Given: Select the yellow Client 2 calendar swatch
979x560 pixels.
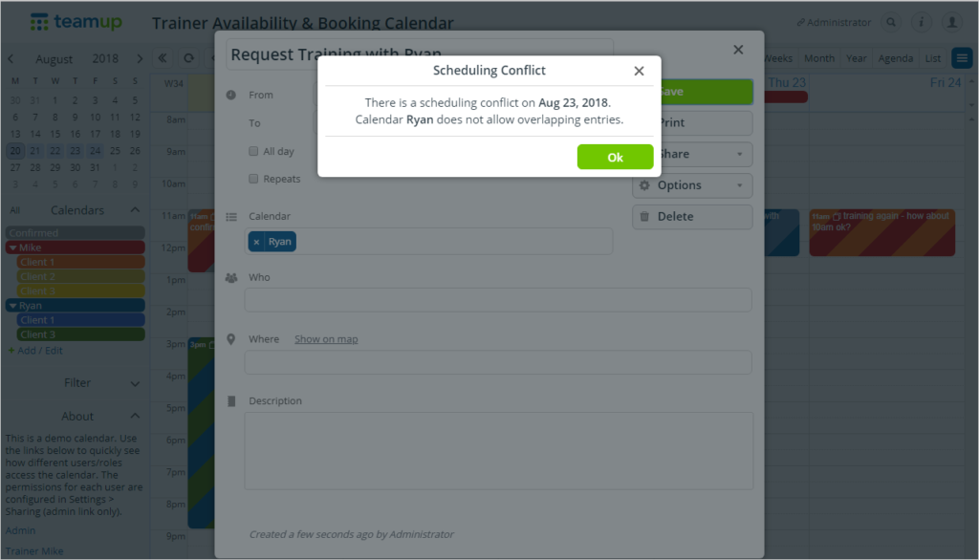Looking at the screenshot, I should (80, 275).
